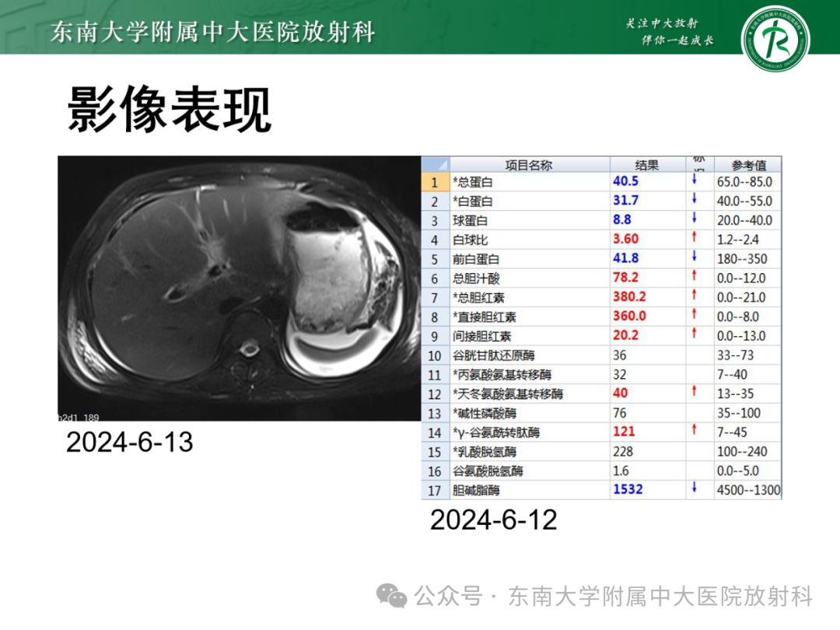Click the 2024-6-13 date under the MRI
Viewport: 840px width, 630px height.
click(130, 443)
